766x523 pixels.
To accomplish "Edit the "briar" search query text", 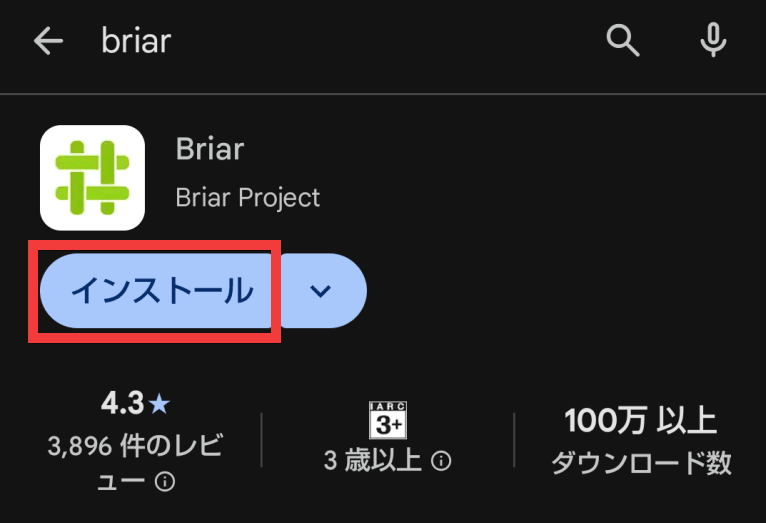I will 136,41.
